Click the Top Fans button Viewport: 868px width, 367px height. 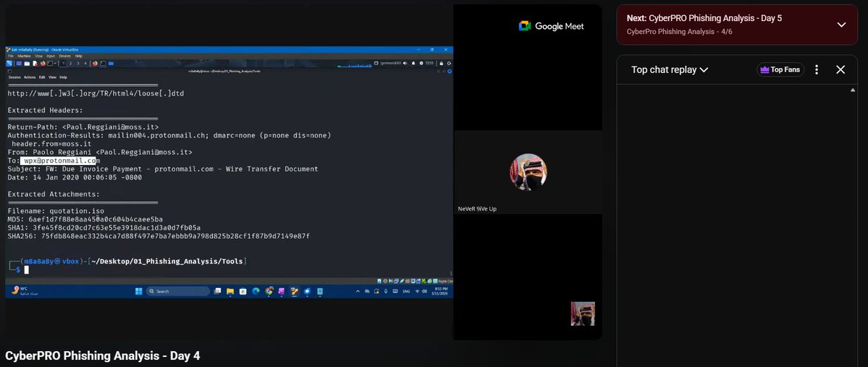tap(780, 69)
